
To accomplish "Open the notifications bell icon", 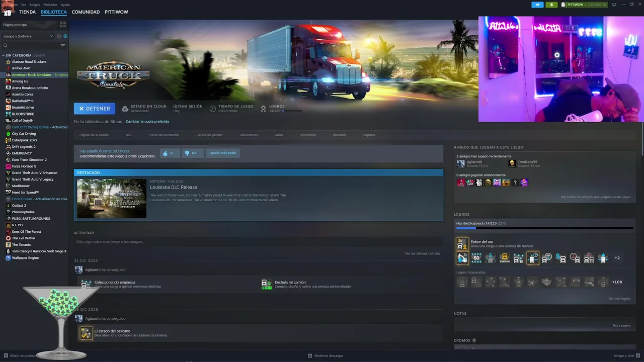I will (551, 5).
